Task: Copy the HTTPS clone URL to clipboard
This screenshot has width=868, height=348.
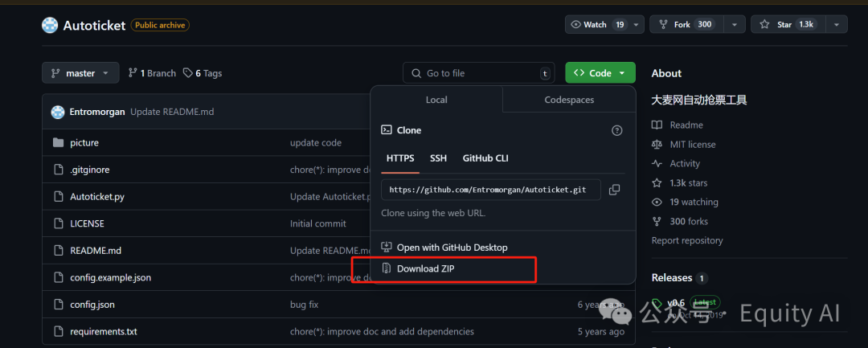Action: point(614,190)
